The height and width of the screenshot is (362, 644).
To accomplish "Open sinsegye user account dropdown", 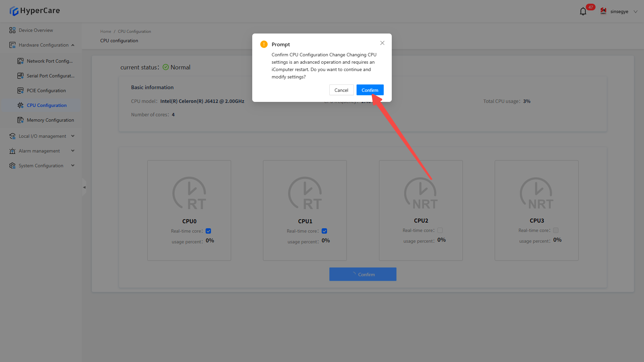I will 635,12.
